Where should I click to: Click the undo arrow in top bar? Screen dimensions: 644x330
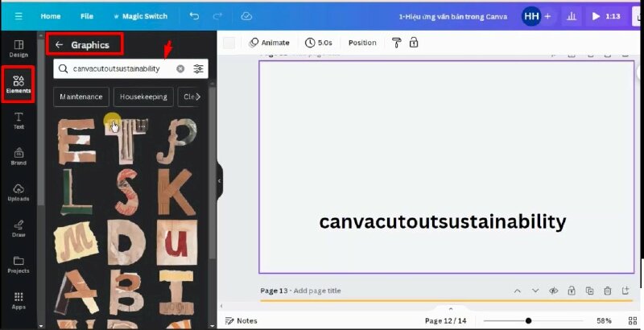pyautogui.click(x=194, y=16)
